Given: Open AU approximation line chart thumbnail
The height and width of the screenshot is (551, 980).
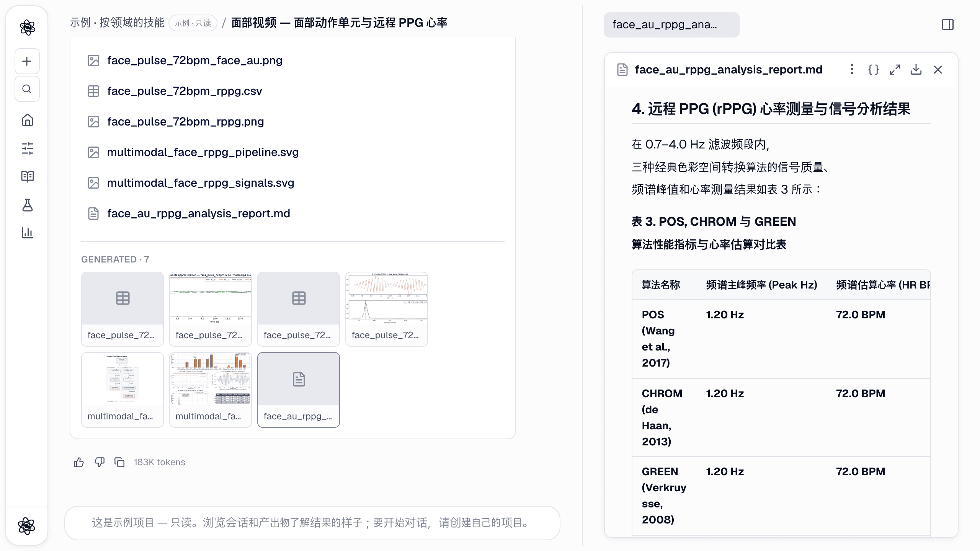Looking at the screenshot, I should pos(211,309).
